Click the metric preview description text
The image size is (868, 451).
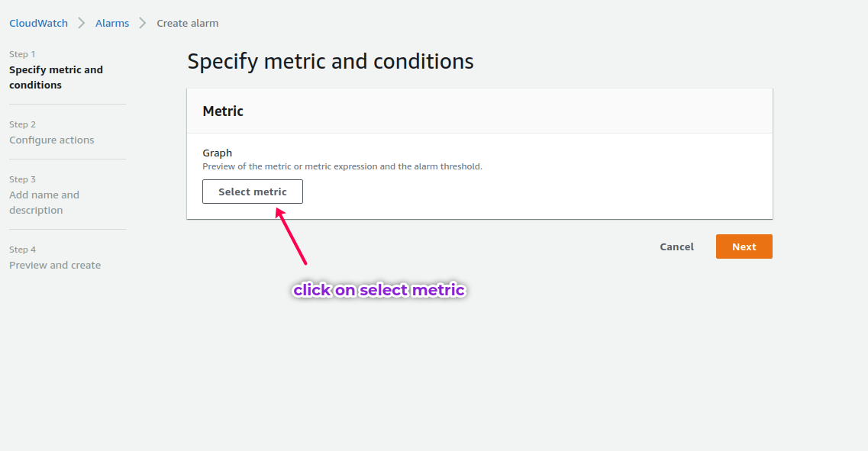[x=342, y=166]
